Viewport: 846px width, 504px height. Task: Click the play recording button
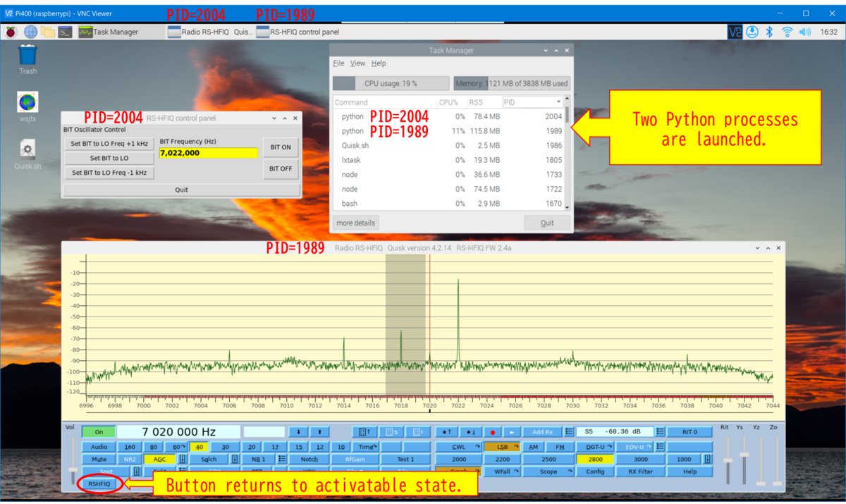point(512,432)
